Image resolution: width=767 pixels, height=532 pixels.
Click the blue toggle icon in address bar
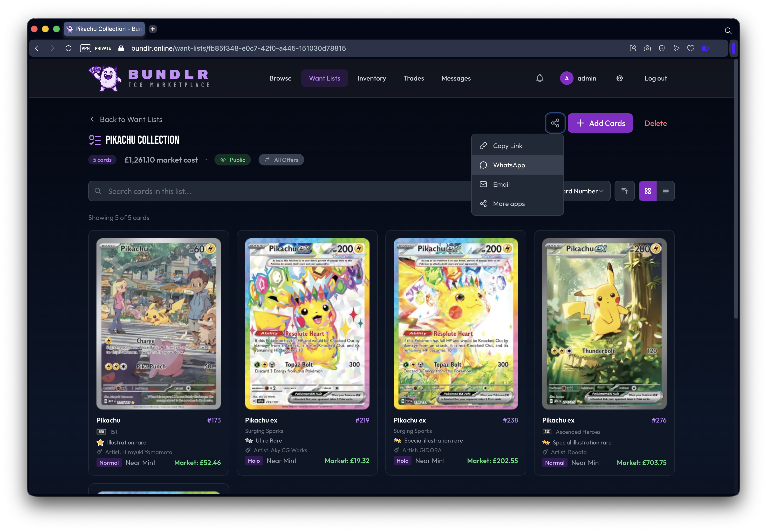click(705, 48)
